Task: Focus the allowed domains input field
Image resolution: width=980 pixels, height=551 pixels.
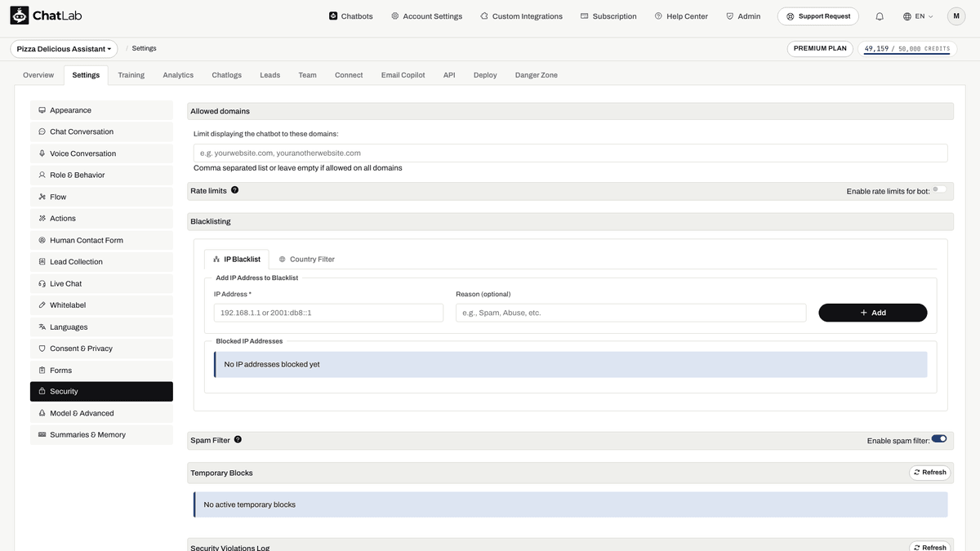Action: [571, 153]
